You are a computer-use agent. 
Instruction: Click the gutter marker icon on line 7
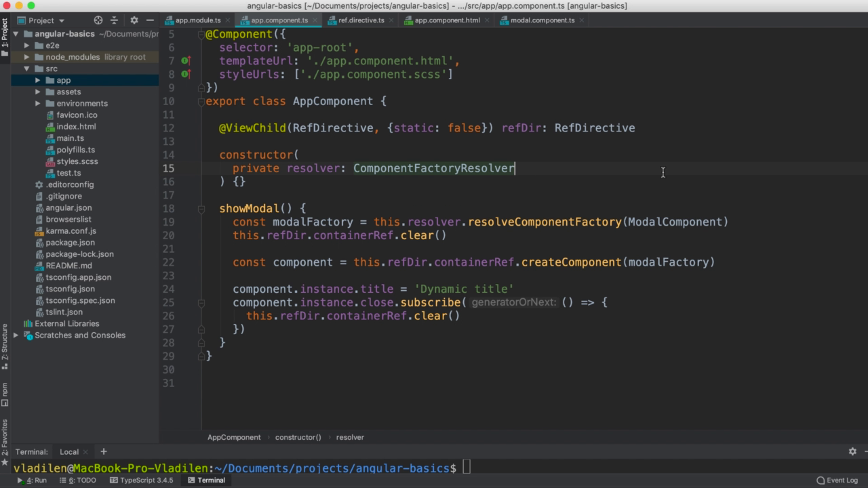186,61
